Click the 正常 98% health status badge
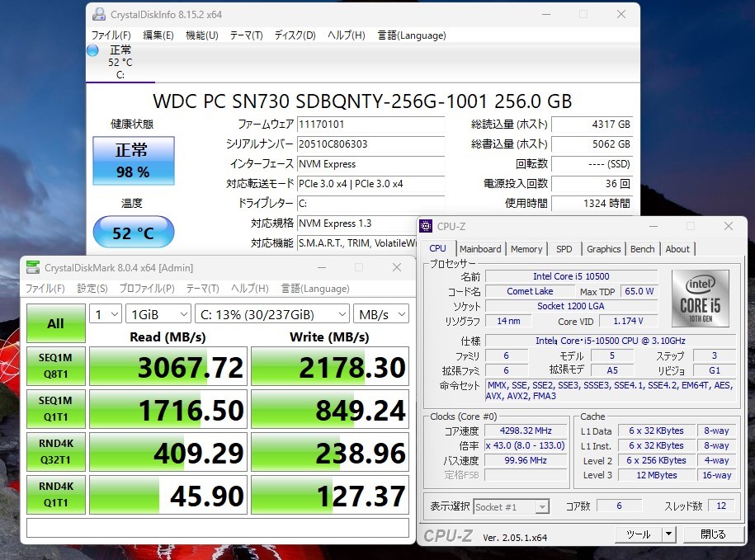755x560 pixels. (x=134, y=160)
